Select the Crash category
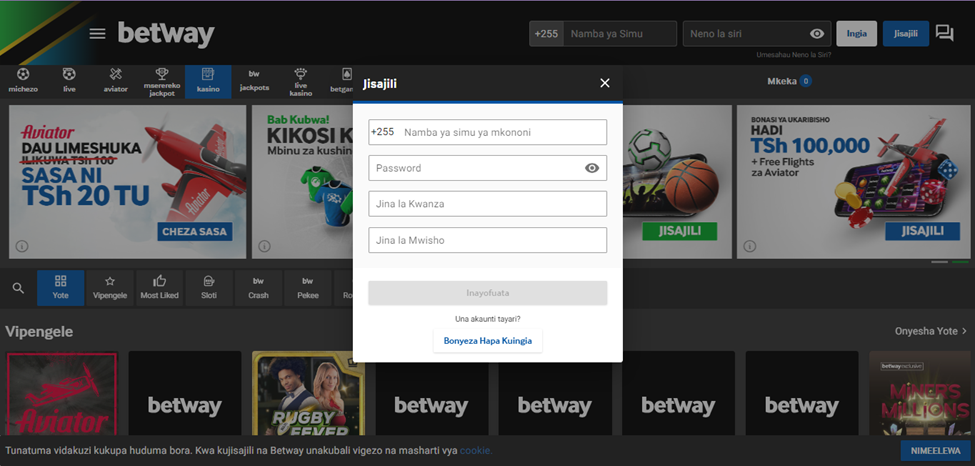The width and height of the screenshot is (975, 466). tap(258, 288)
